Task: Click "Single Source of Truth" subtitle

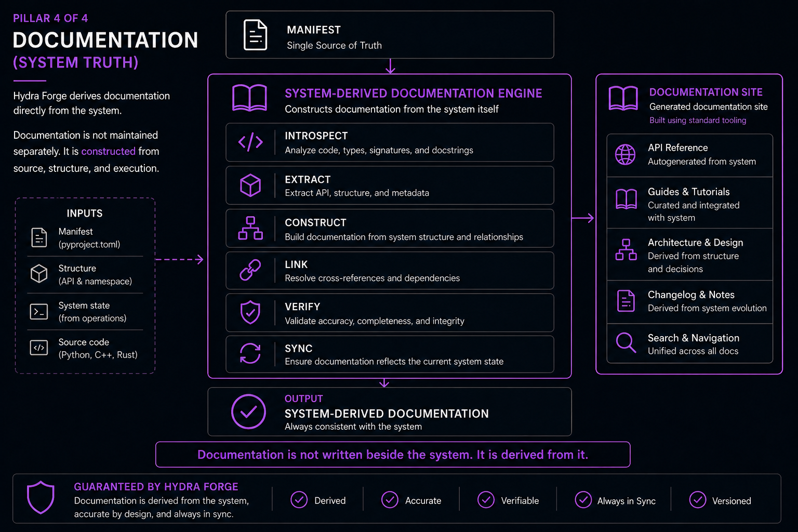Action: (x=334, y=45)
